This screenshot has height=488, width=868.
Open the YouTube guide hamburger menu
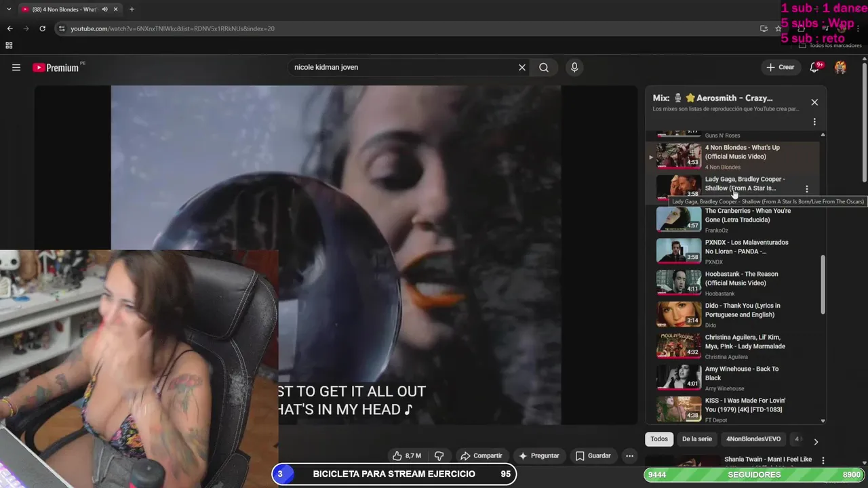coord(16,67)
